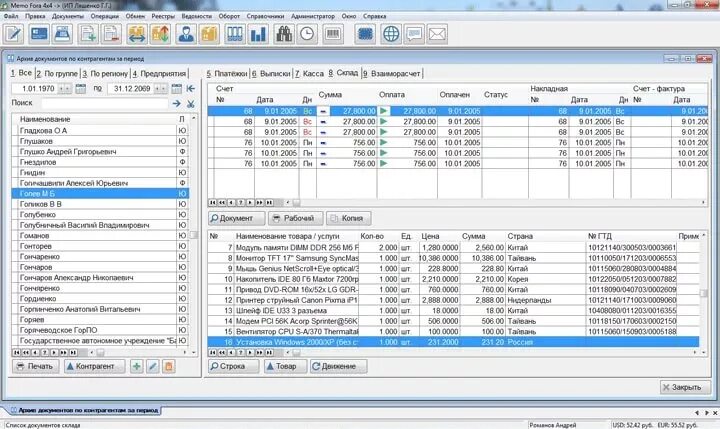Click the globe internet toolbar icon
The image size is (720, 429).
(x=391, y=34)
